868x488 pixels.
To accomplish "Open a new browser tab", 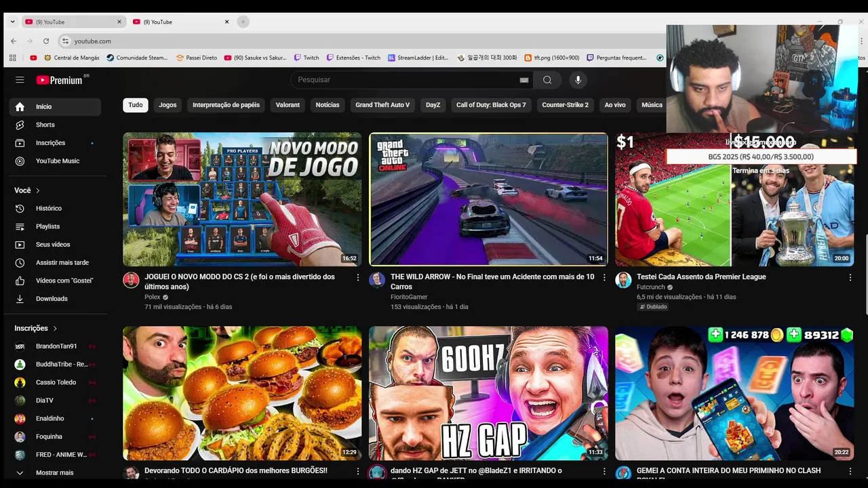I will 243,22.
